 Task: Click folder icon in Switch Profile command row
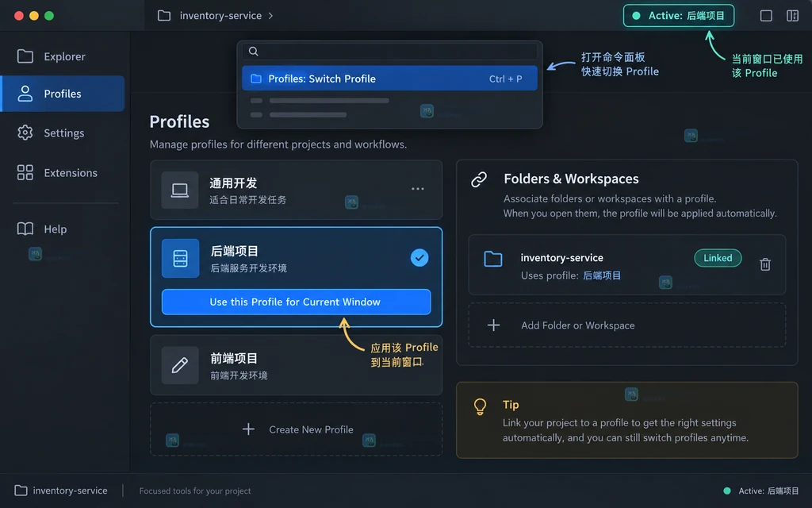(256, 79)
